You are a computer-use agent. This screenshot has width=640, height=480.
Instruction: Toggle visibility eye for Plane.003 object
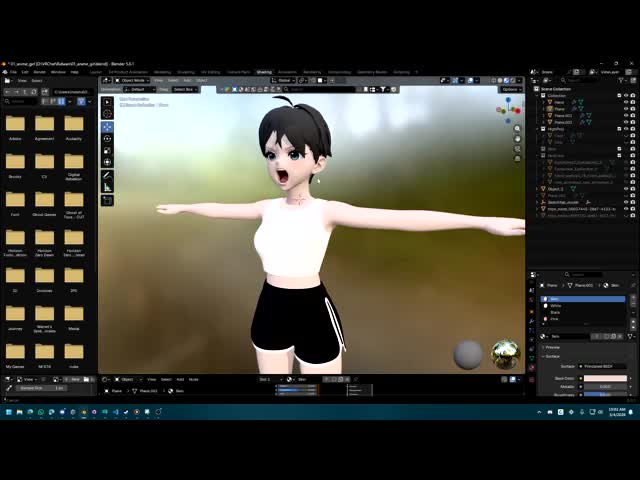(x=626, y=122)
